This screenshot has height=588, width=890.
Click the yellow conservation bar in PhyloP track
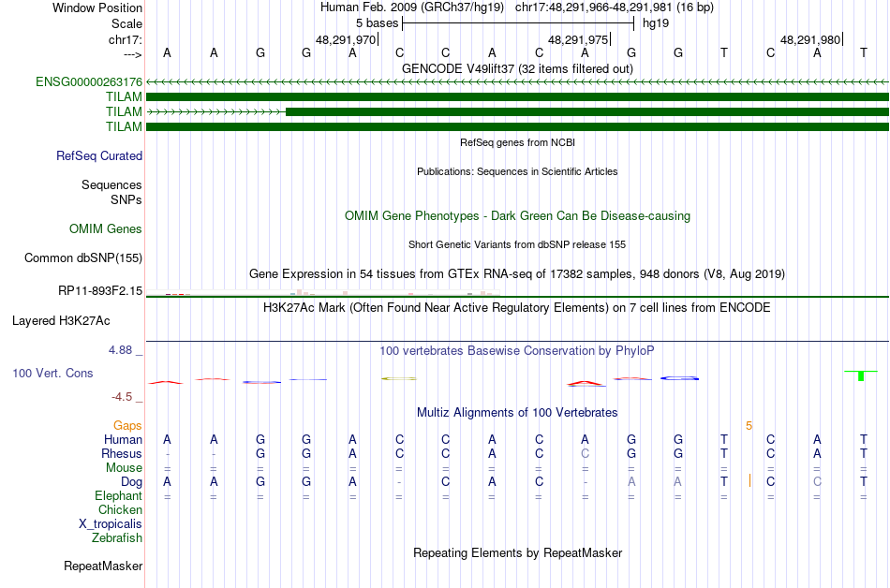(399, 378)
